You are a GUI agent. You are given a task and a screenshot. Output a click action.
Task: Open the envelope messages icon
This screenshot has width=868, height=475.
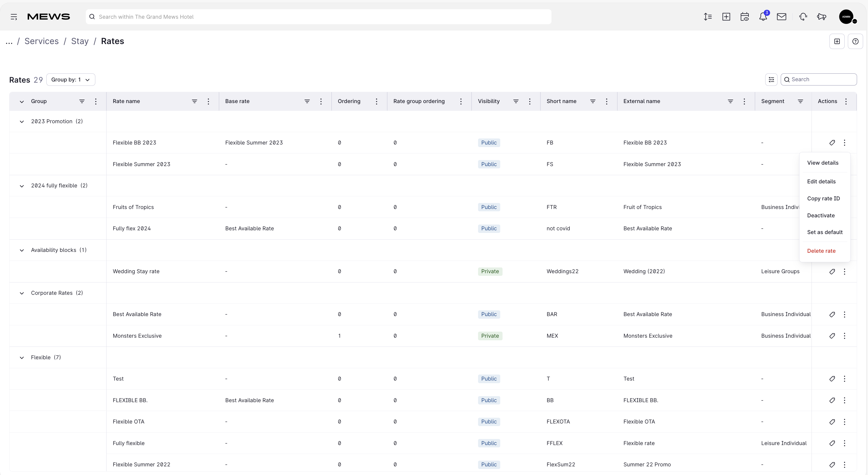click(781, 16)
